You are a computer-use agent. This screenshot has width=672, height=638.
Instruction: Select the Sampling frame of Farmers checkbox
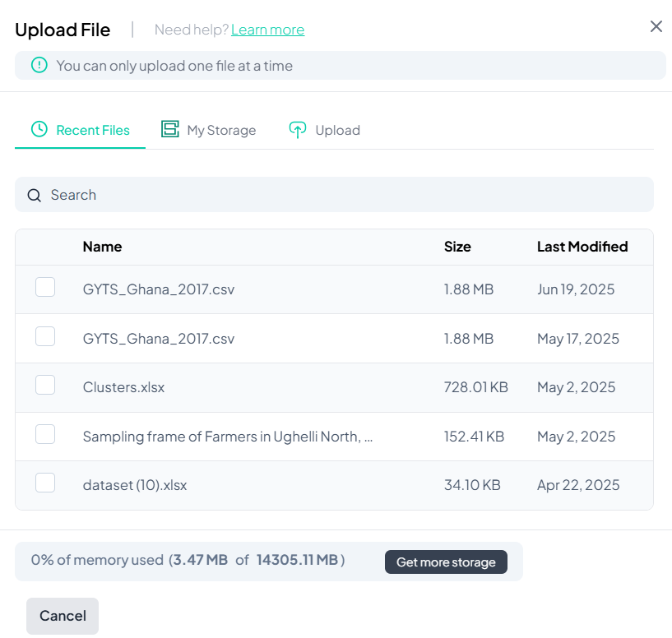point(45,435)
